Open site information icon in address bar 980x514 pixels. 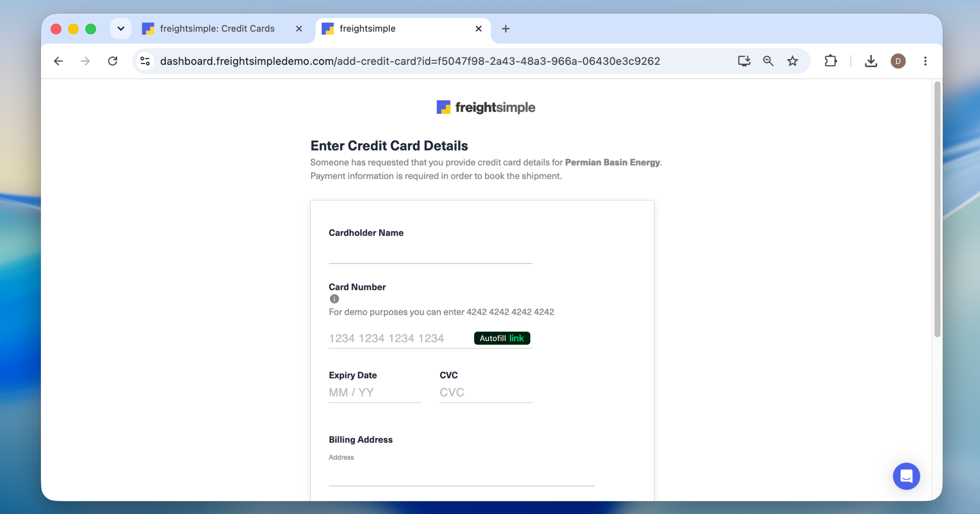pyautogui.click(x=145, y=61)
